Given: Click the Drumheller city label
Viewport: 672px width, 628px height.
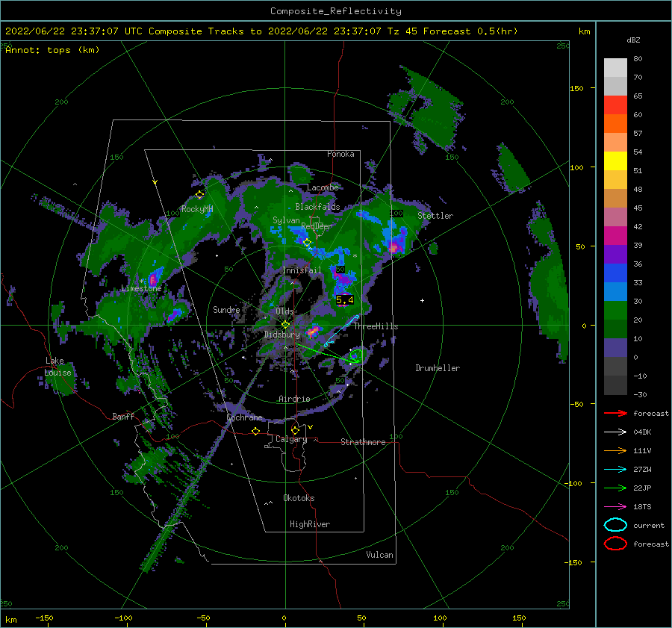Looking at the screenshot, I should point(438,368).
